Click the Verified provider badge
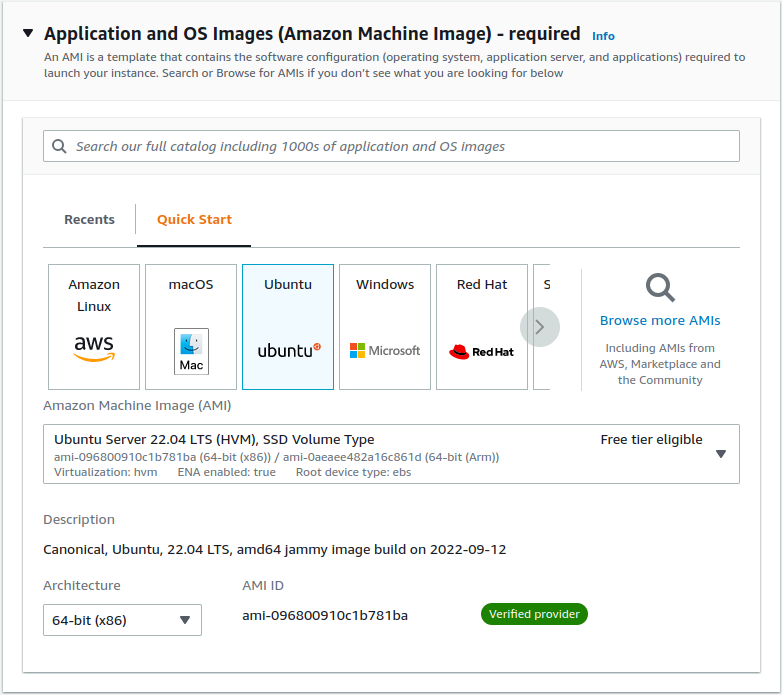This screenshot has width=782, height=695. [534, 614]
